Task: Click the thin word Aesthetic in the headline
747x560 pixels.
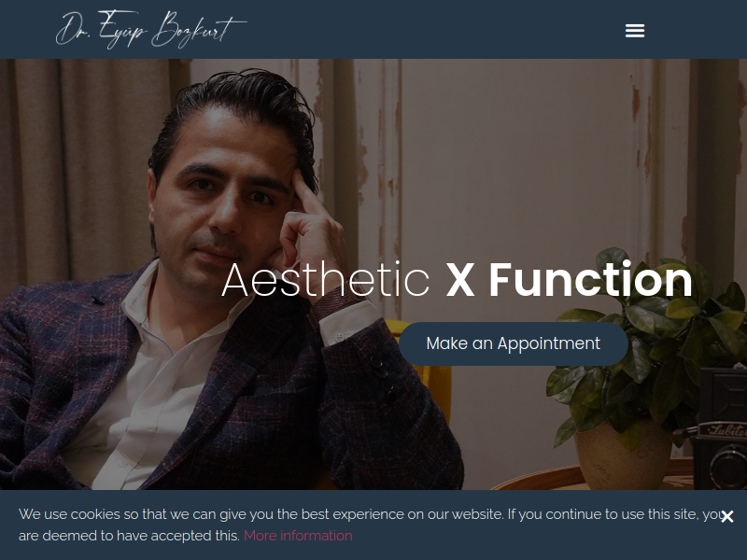Action: coord(326,280)
